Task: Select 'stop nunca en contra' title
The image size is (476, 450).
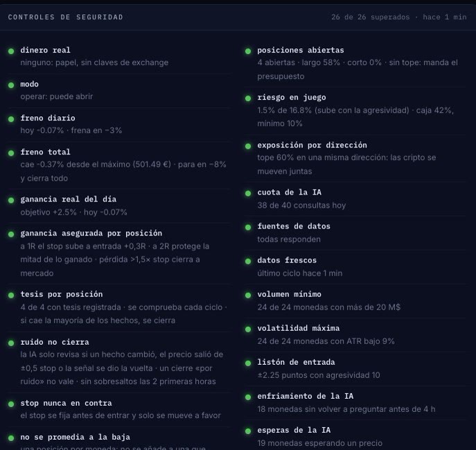Action: 67,403
